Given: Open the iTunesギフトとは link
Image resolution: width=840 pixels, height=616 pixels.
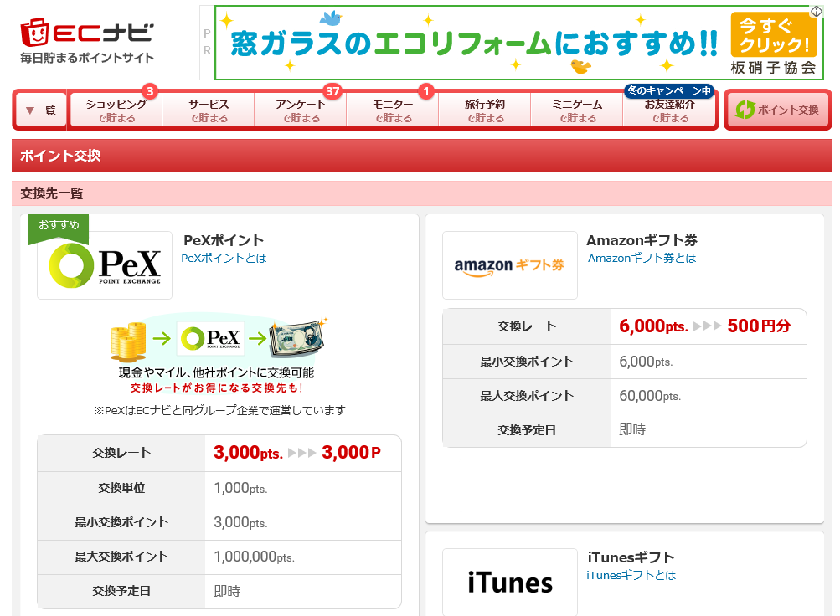Looking at the screenshot, I should coord(631,575).
